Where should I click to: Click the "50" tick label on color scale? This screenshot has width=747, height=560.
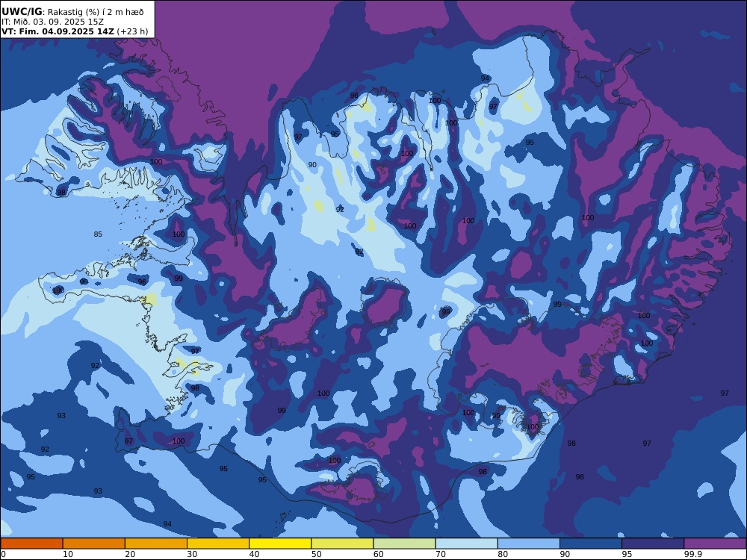pos(316,554)
